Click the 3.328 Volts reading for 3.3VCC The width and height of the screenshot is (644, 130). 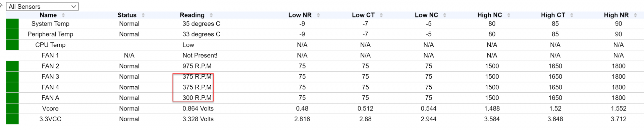point(198,119)
